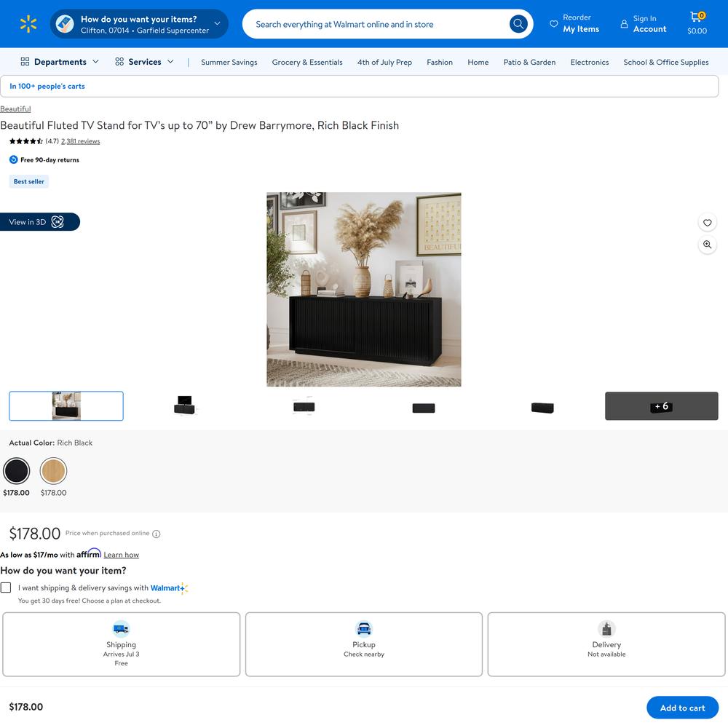Select the light wood color swatch

click(x=53, y=471)
